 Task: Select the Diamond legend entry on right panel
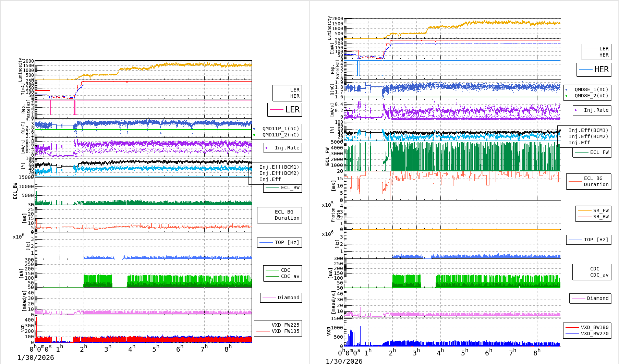[x=591, y=298]
